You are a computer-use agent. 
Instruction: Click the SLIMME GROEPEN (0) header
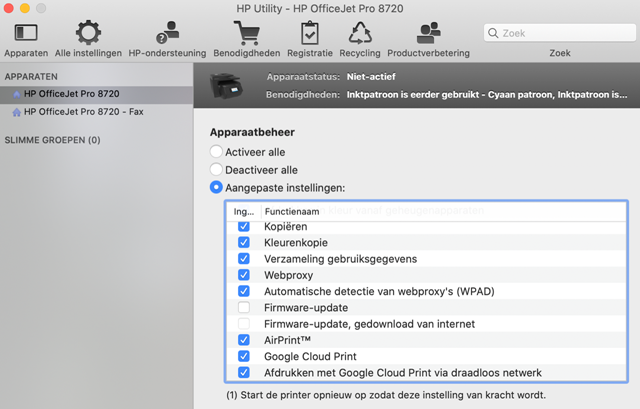tap(52, 140)
